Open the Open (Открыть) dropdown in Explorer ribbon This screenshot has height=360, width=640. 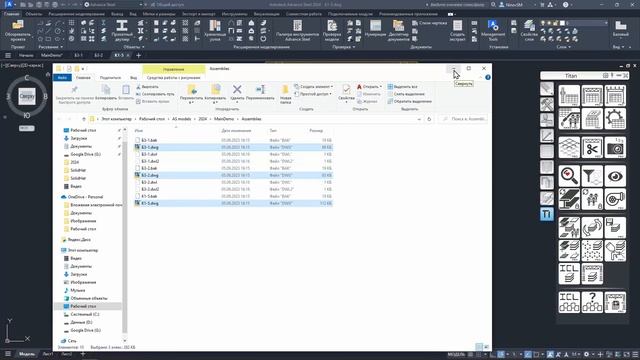click(369, 87)
